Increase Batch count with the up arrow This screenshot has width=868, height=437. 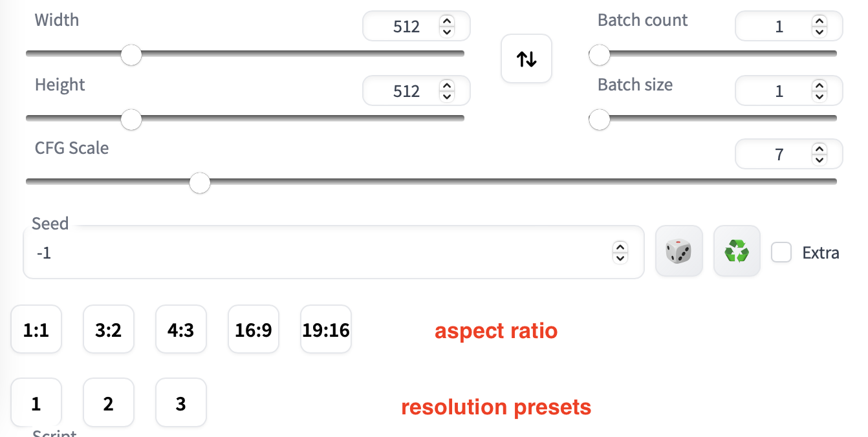819,21
